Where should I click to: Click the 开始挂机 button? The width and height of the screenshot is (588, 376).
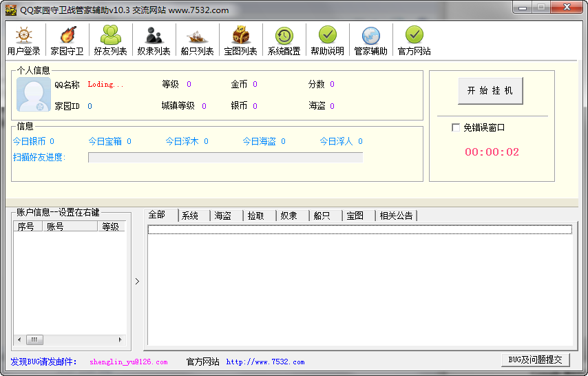[490, 91]
